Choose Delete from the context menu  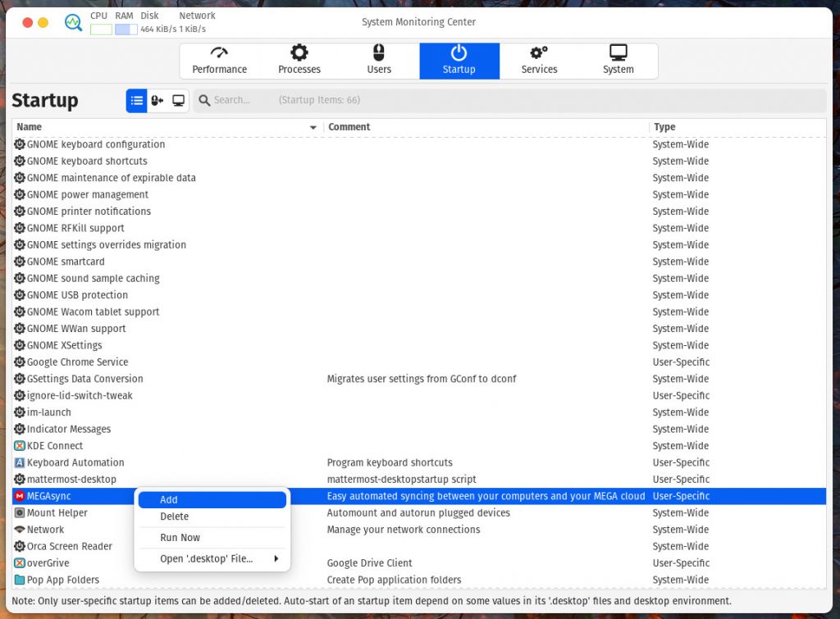coord(174,517)
